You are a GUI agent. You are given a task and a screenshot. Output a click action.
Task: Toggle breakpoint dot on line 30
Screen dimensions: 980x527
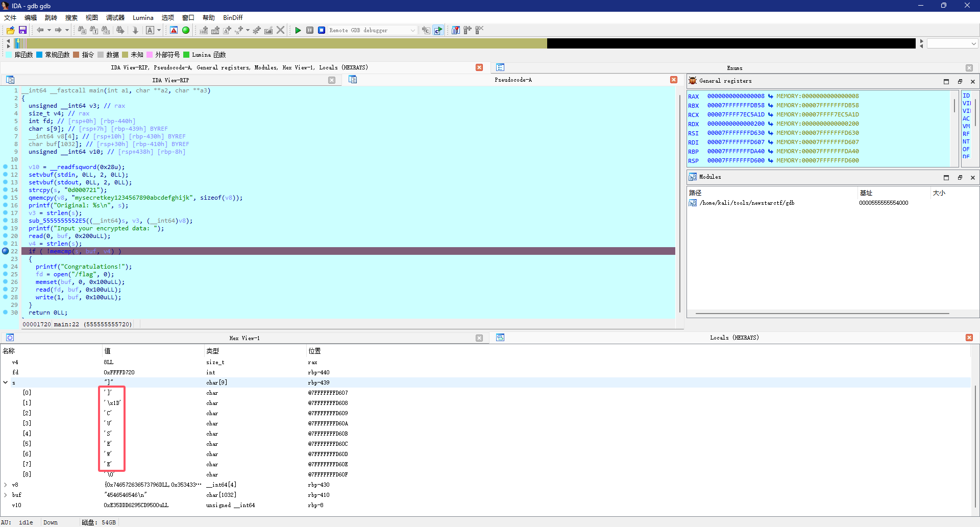tap(5, 313)
